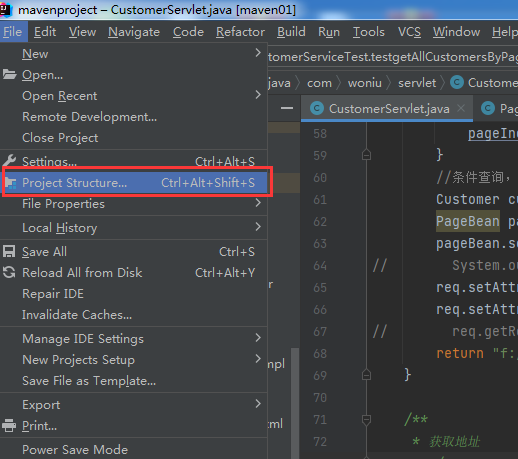Click the Project Structure folder icon

[x=10, y=182]
